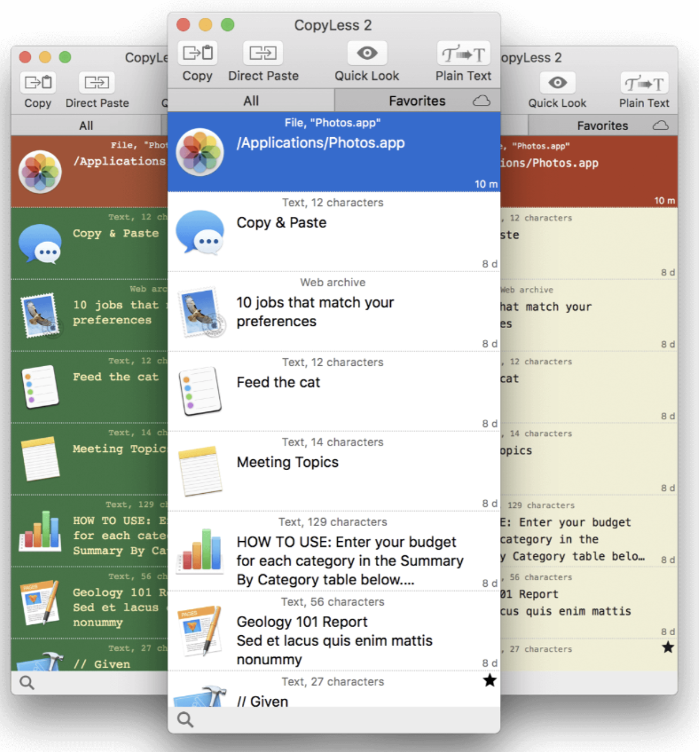700x752 pixels.
Task: Click Pages icon in left green window
Action: (39, 603)
